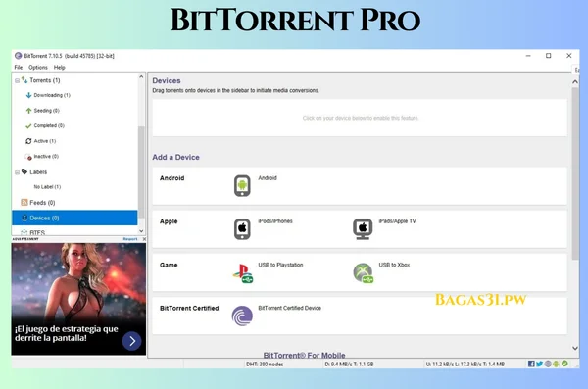Click the USB to Xbox text label
Viewport: 588px width, 389px height.
(394, 265)
